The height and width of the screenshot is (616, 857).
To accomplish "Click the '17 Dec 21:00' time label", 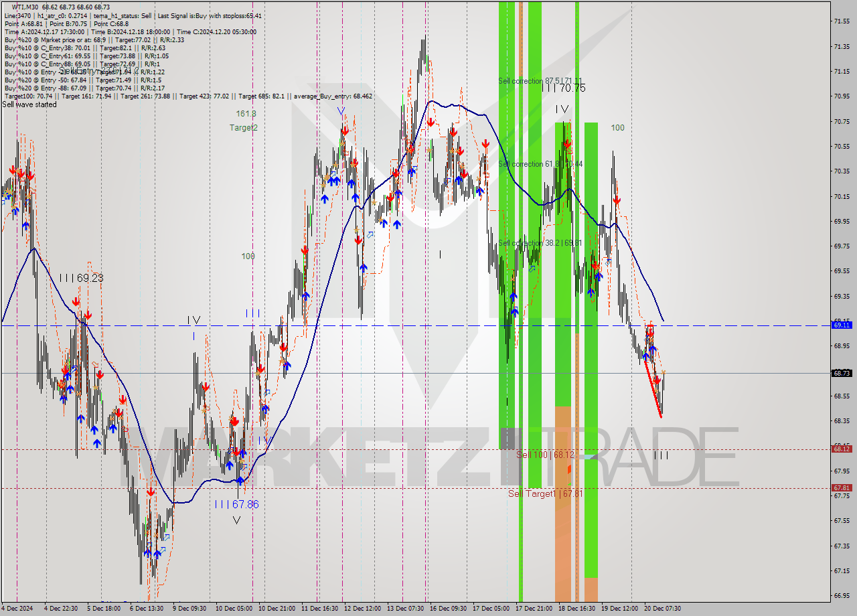I will pos(533,609).
